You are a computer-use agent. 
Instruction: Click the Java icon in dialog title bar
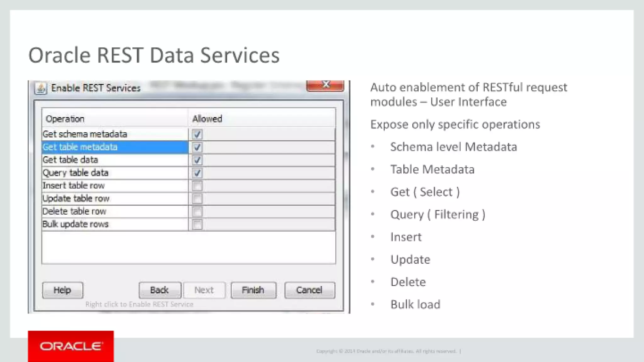tap(41, 88)
